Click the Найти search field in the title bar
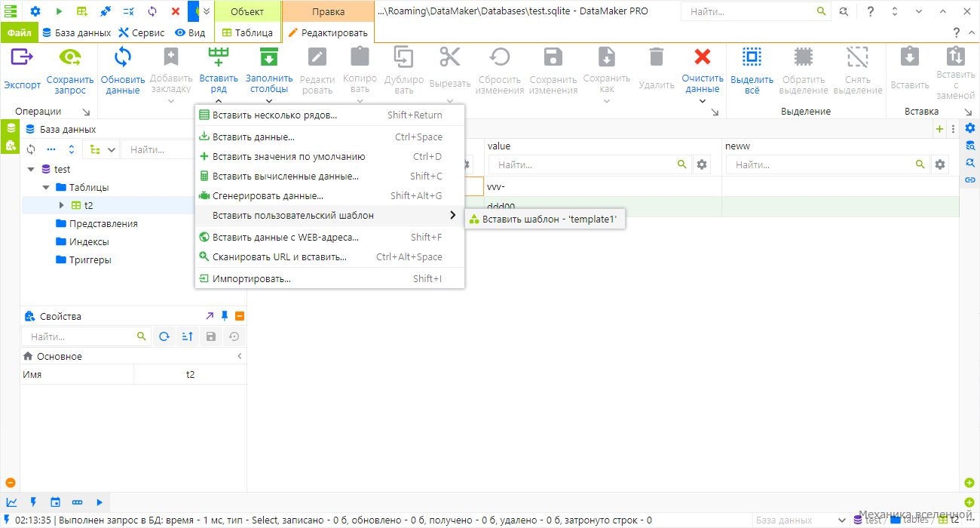This screenshot has width=980, height=528. 749,12
